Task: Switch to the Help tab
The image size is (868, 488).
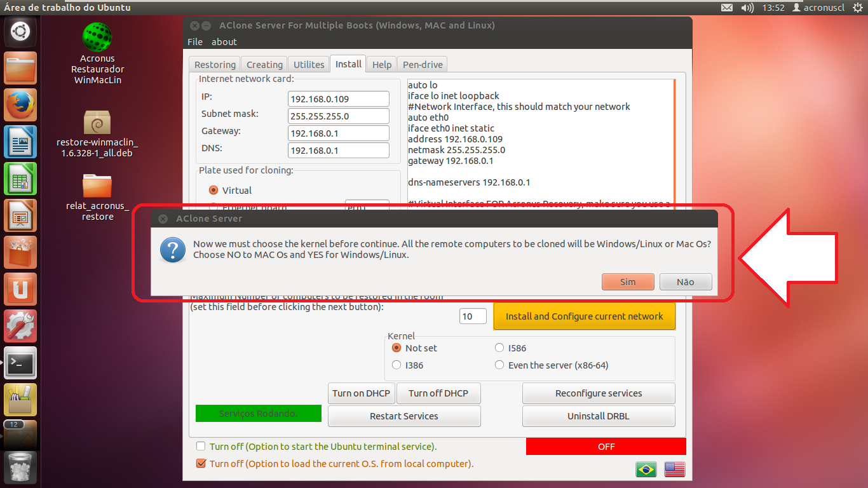Action: pos(382,64)
